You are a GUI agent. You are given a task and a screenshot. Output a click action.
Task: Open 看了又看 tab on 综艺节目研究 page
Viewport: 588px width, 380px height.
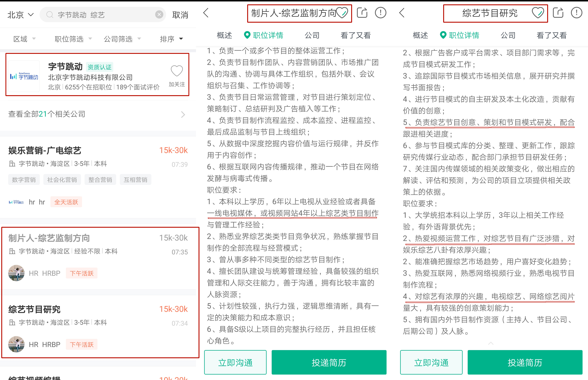tap(552, 35)
